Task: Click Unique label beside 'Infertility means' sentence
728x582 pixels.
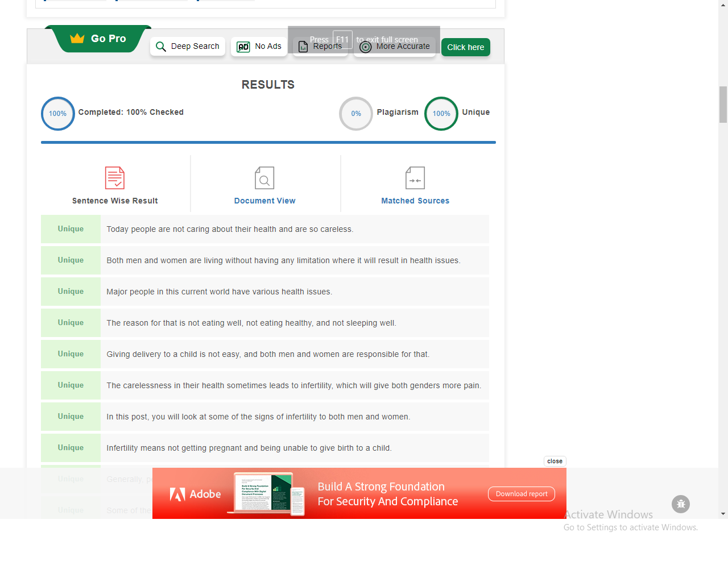Action: [x=71, y=448]
